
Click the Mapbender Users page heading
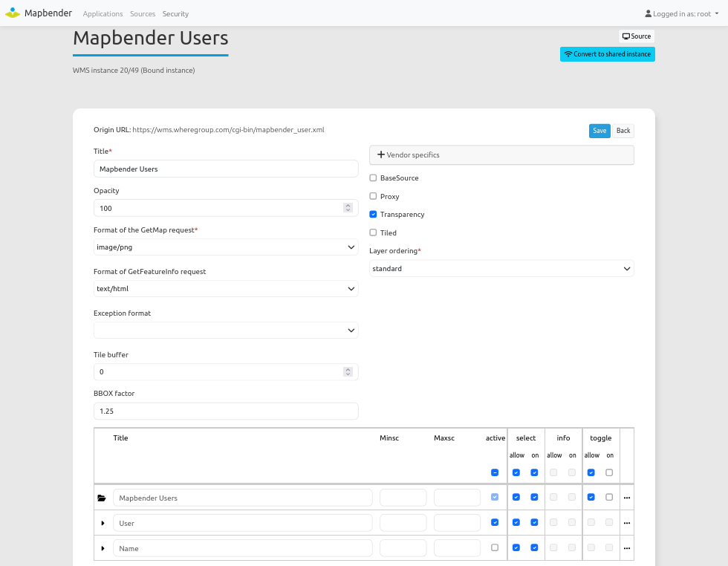[x=150, y=38]
